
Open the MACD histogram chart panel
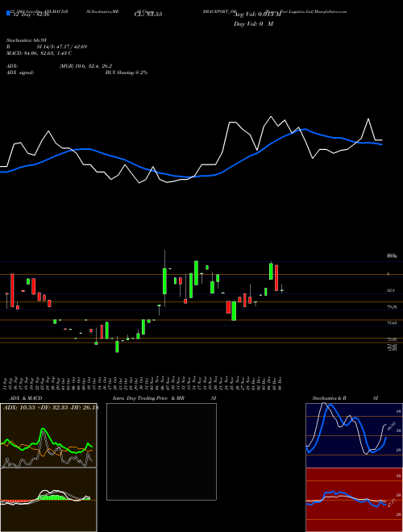(48, 500)
